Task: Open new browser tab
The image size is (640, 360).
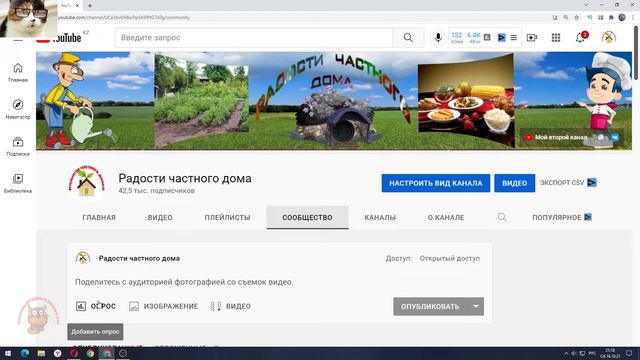Action: coord(90,6)
